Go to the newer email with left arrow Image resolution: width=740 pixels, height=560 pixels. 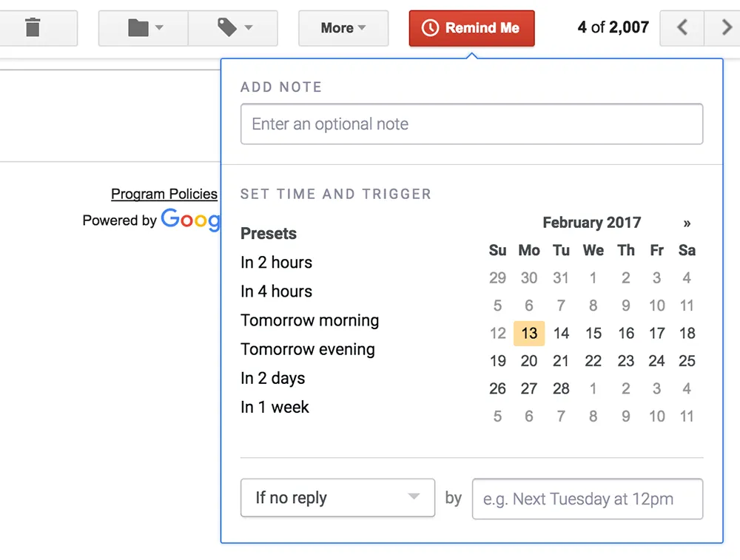(x=682, y=28)
